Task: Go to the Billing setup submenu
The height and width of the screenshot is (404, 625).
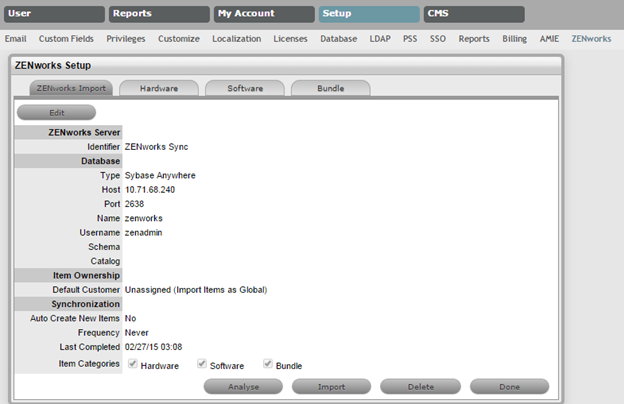Action: pyautogui.click(x=514, y=38)
